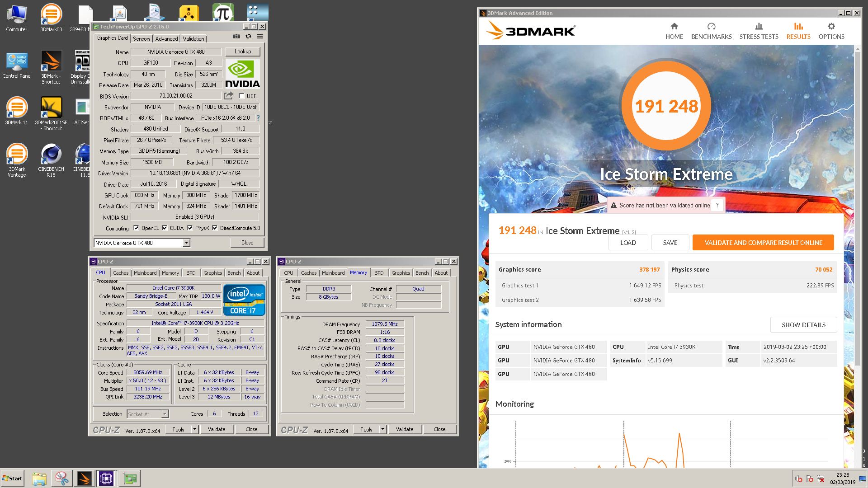
Task: Click the Windows Start button
Action: [x=13, y=479]
